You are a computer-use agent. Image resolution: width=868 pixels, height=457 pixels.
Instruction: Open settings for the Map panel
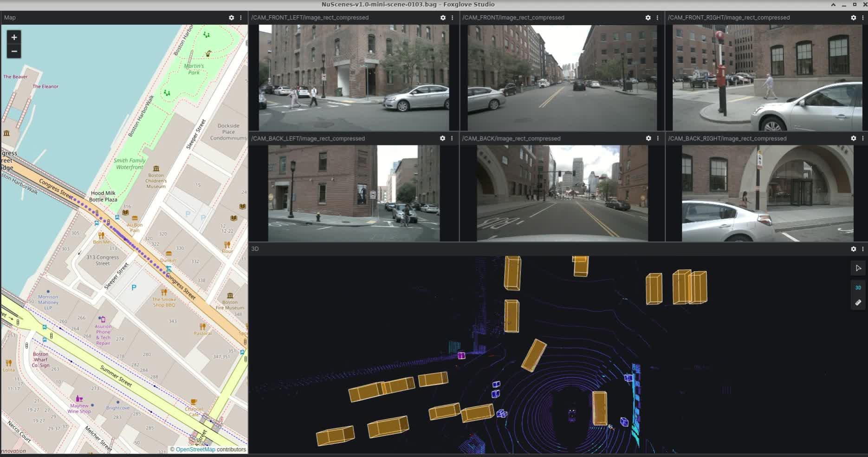tap(232, 18)
